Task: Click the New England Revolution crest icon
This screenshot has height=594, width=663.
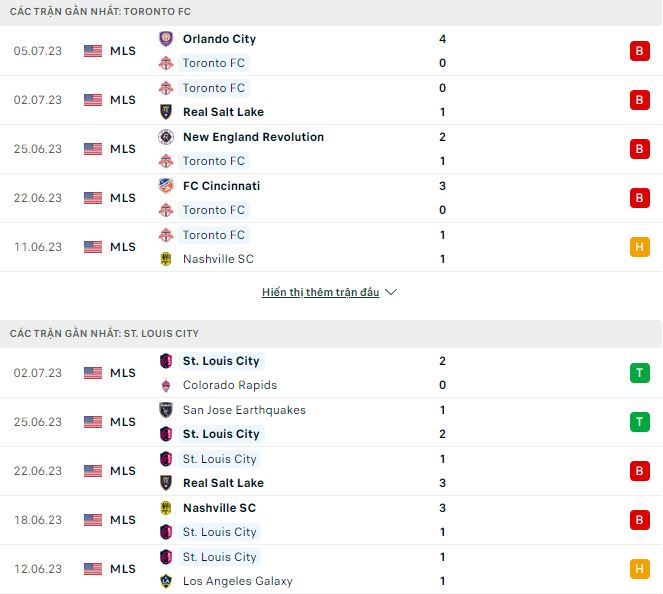Action: (x=166, y=137)
